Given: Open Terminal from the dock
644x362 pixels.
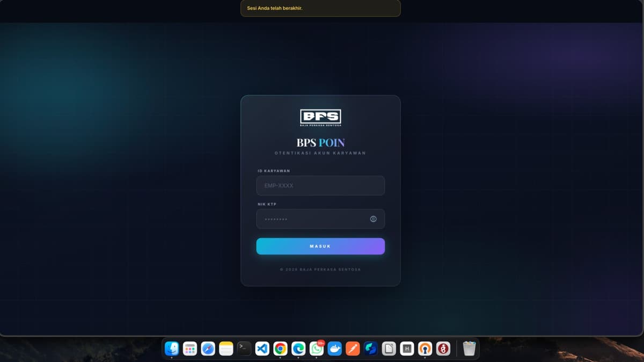Looking at the screenshot, I should tap(244, 349).
